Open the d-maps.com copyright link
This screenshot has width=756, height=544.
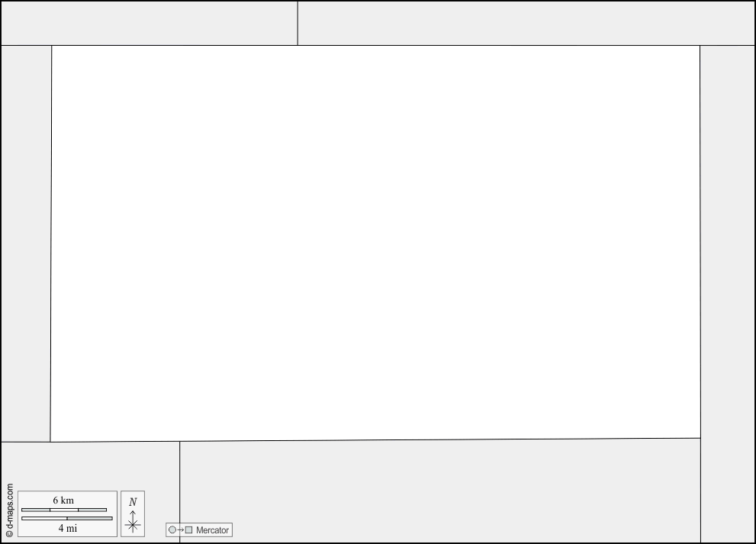(10, 510)
